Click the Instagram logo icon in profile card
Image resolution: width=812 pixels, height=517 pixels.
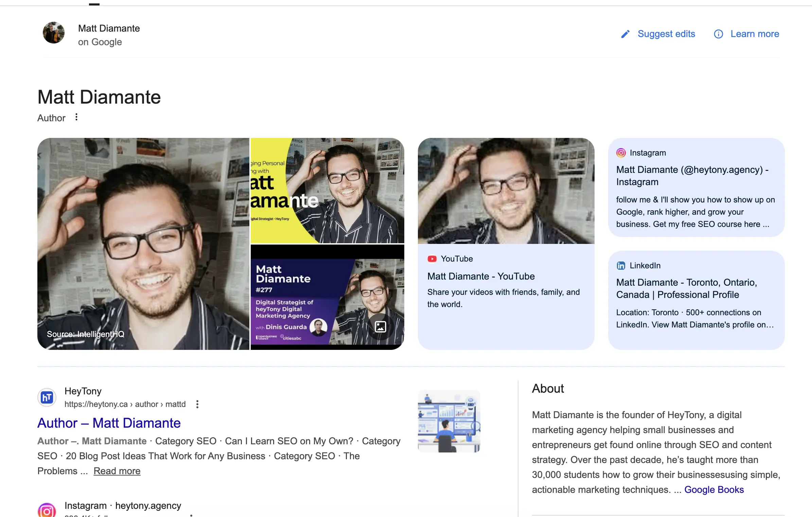[621, 153]
